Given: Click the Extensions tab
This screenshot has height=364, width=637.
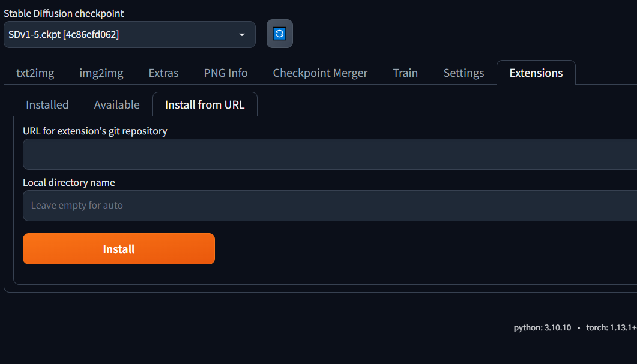Looking at the screenshot, I should point(536,73).
